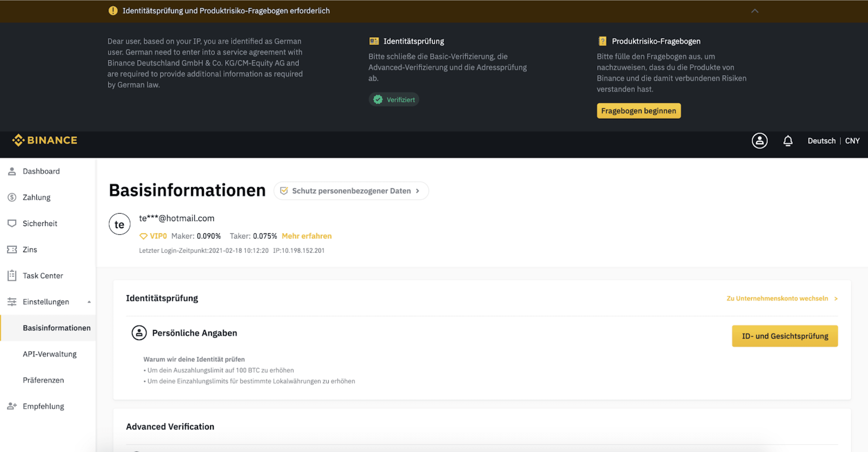Click arrow next to Zu Unternehmenskonto wechseln
The height and width of the screenshot is (452, 868).
(x=836, y=299)
